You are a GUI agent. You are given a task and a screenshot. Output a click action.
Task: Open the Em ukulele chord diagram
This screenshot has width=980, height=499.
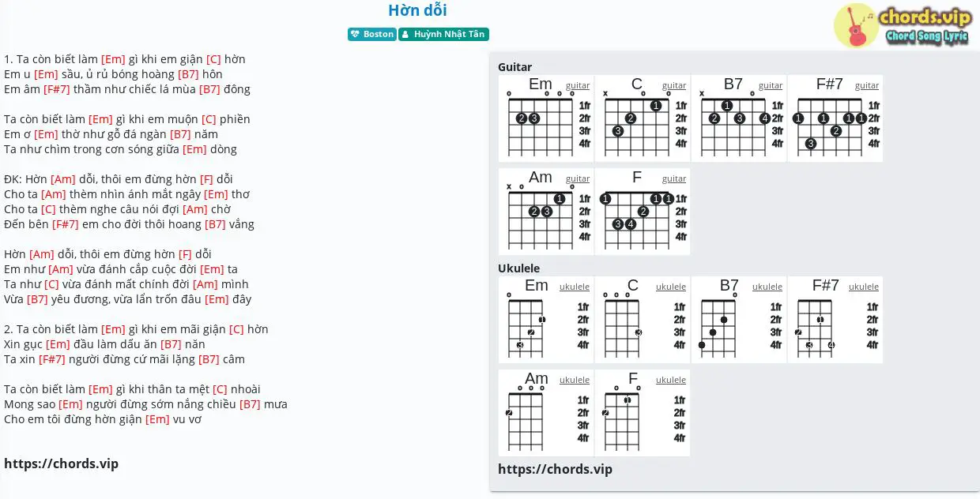[x=546, y=320]
